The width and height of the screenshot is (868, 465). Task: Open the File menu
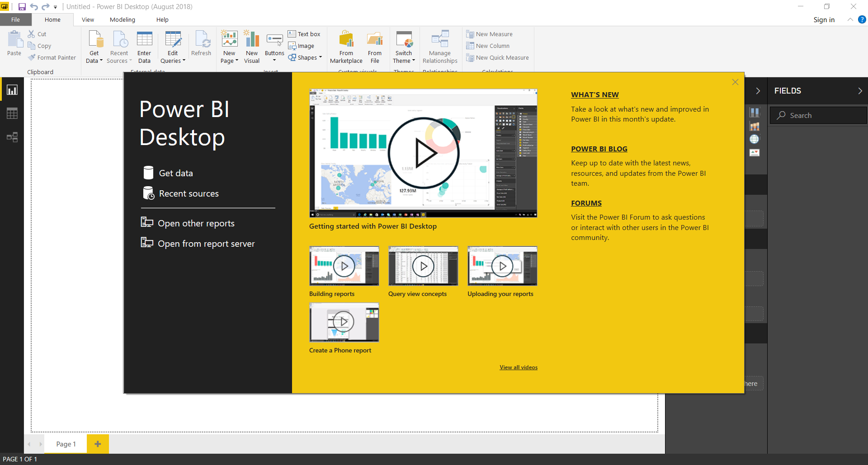point(15,20)
